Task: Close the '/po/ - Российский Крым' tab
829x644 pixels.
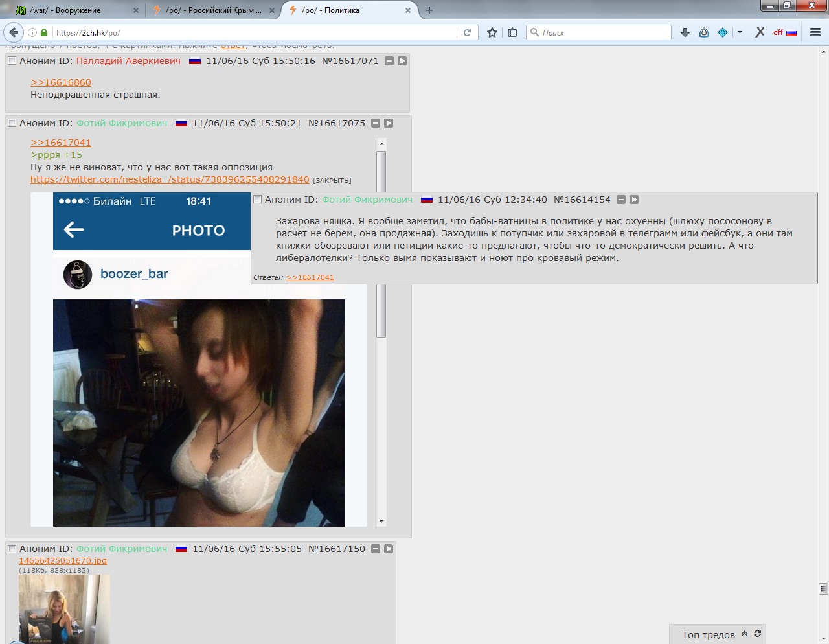Action: click(x=272, y=10)
